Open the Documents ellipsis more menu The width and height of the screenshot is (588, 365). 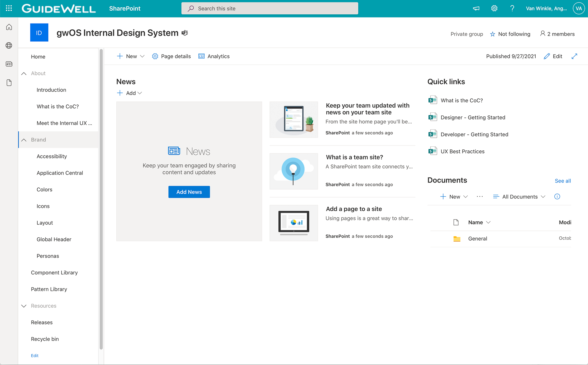480,197
